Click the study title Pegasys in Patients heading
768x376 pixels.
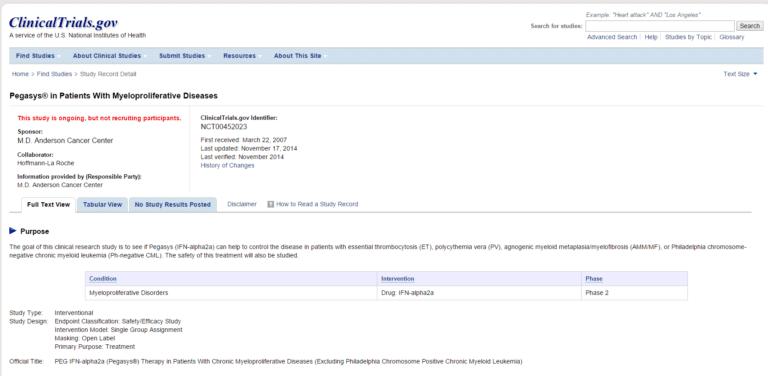pos(113,95)
